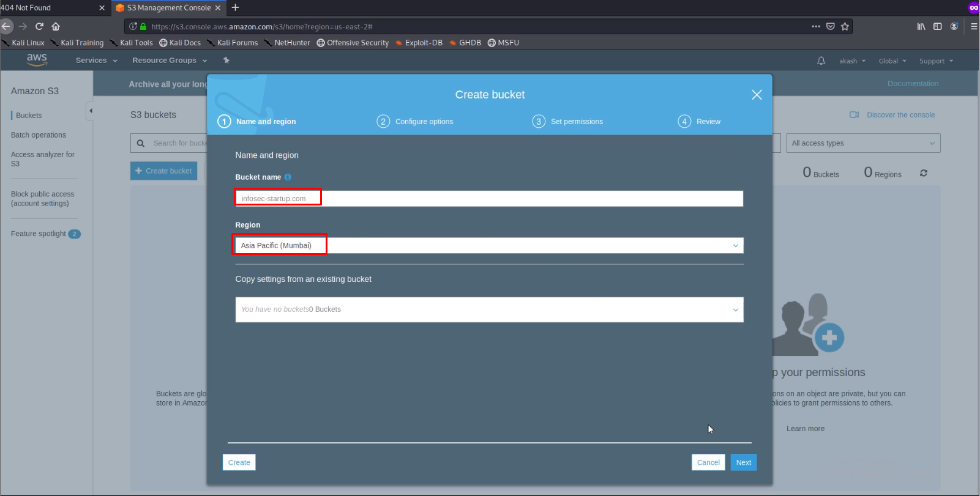Close the S3 Management Console tab
This screenshot has height=496, width=980.
click(217, 8)
